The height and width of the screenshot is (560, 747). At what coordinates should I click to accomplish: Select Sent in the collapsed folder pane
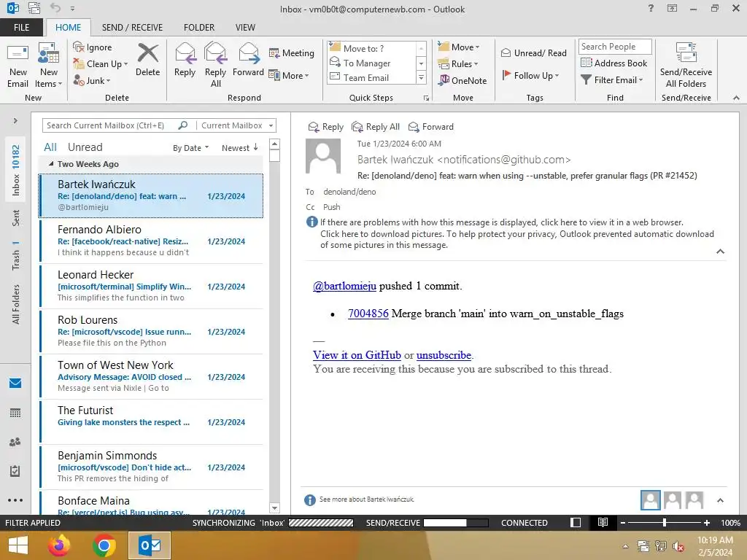(15, 217)
